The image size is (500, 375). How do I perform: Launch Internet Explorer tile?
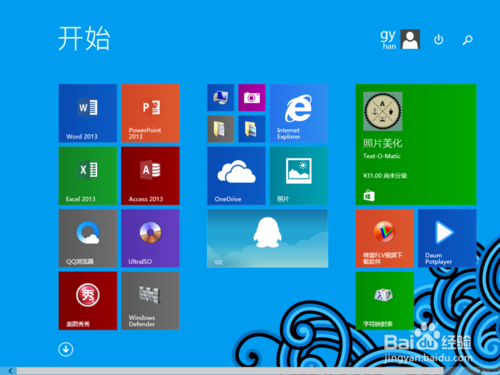point(299,113)
